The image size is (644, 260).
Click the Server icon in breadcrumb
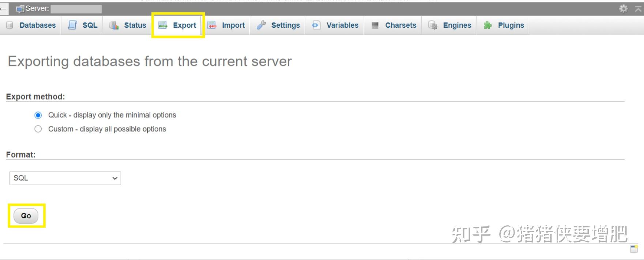pos(20,9)
